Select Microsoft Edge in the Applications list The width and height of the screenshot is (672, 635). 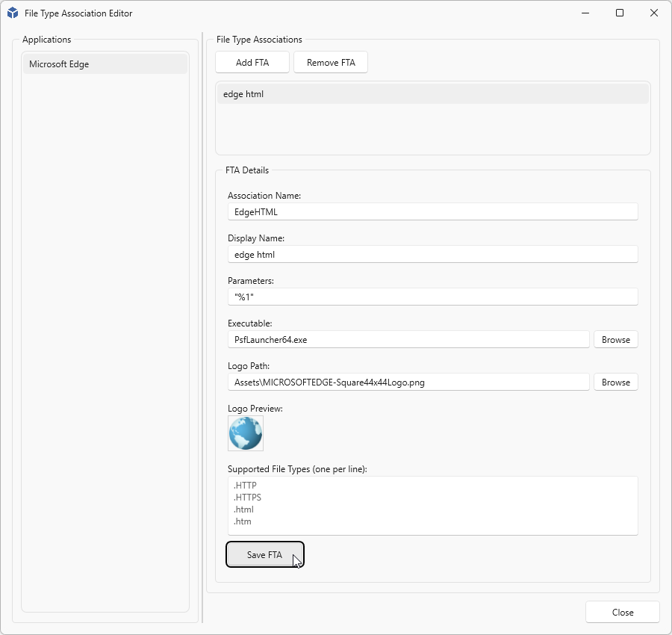click(105, 64)
